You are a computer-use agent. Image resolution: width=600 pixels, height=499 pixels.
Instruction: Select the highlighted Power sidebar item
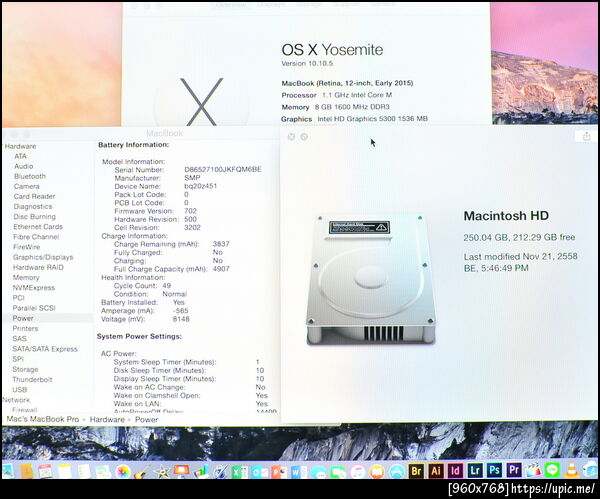[47, 318]
